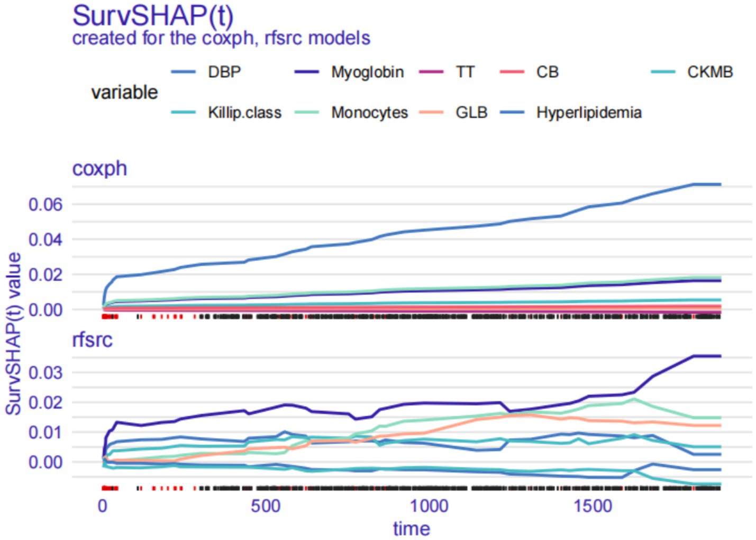Select the CKMB legend label
Image resolution: width=756 pixels, height=540 pixels.
710,72
